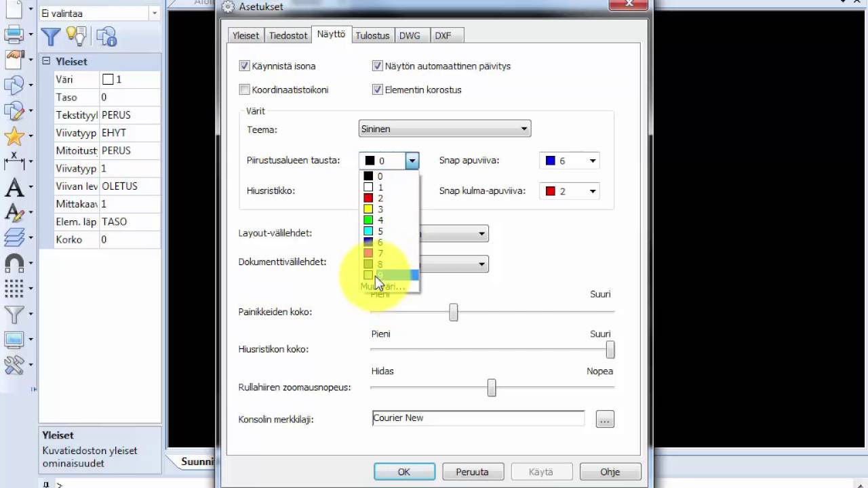868x488 pixels.
Task: Open the dimension tool icon
Action: pos(14,161)
